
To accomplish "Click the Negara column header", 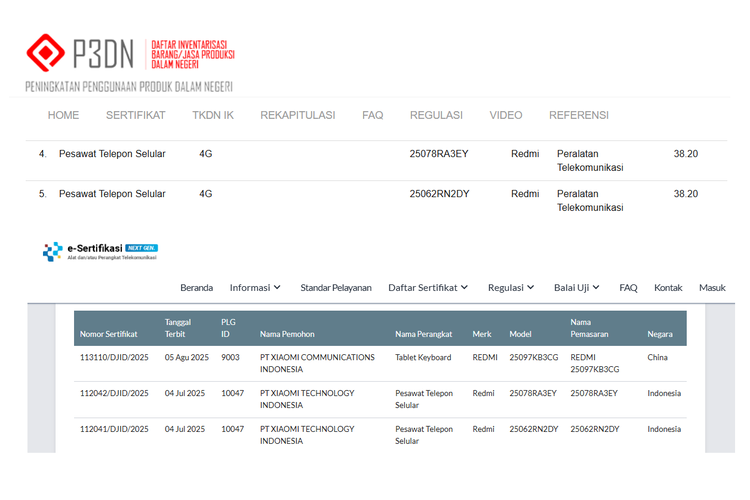I will pyautogui.click(x=660, y=334).
